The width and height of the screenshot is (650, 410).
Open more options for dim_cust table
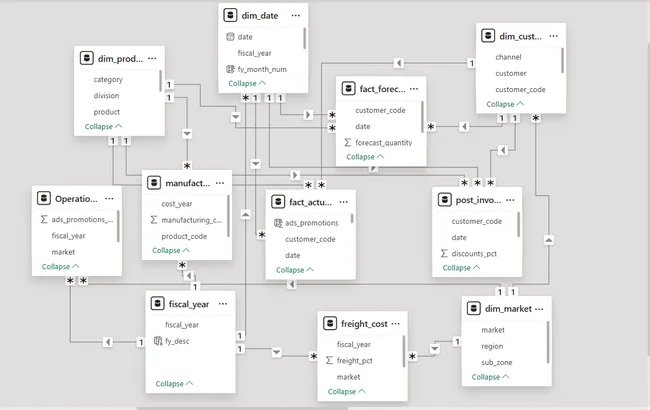coord(553,36)
